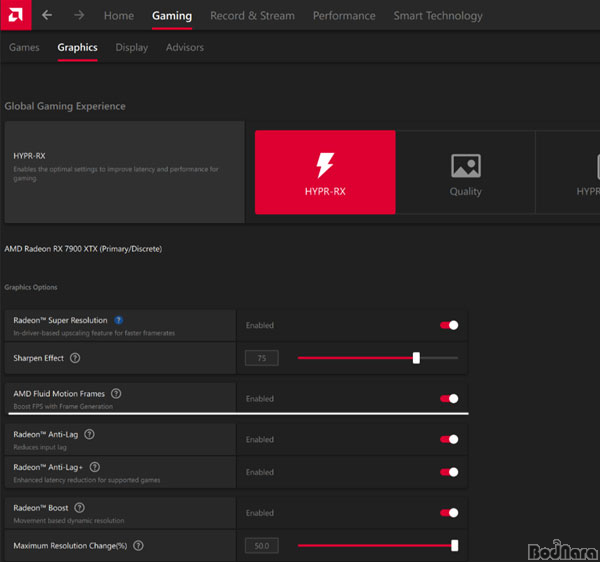Open the Home tab

tap(119, 16)
